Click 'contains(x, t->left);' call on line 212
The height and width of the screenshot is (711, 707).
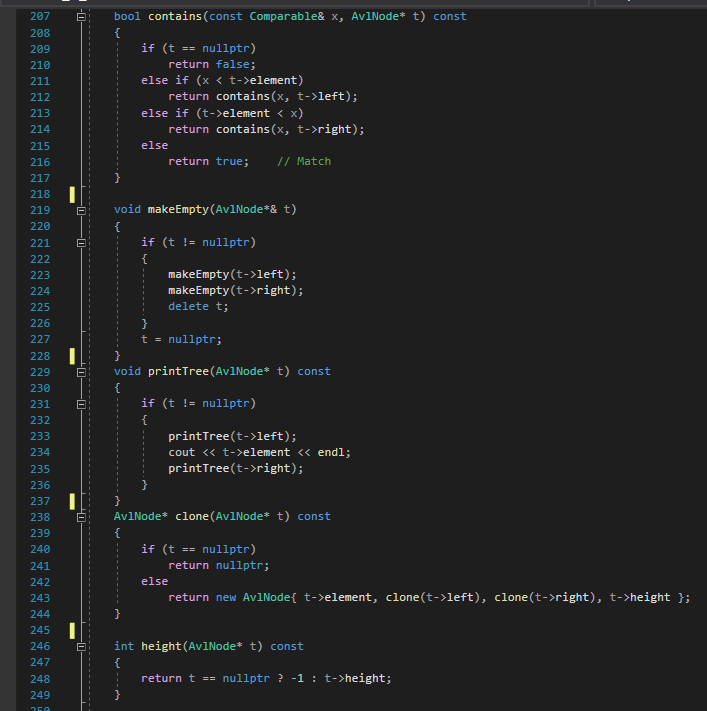pos(287,97)
